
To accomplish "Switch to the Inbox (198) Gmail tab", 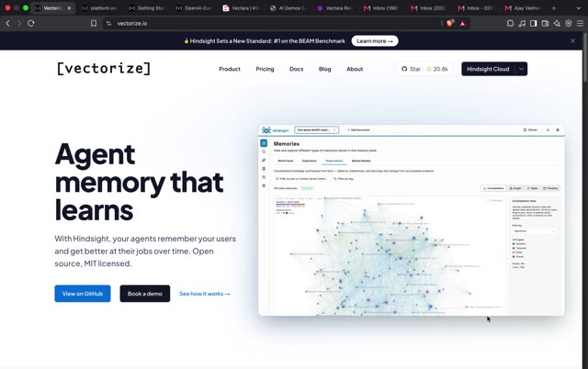I will (x=381, y=8).
